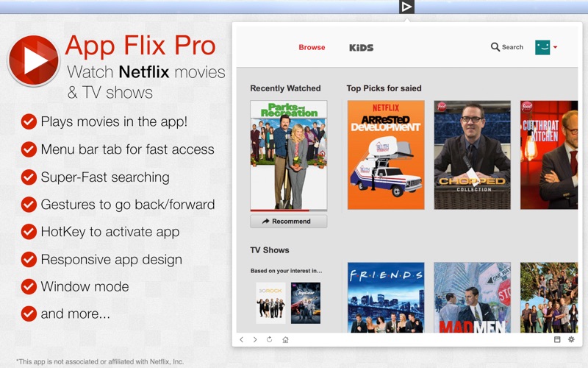
Task: Expand the profile dropdown arrow
Action: click(x=555, y=47)
